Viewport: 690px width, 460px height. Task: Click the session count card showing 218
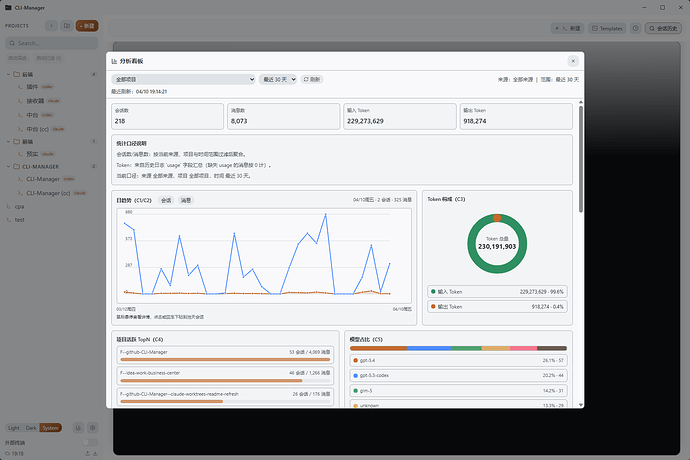click(x=167, y=116)
